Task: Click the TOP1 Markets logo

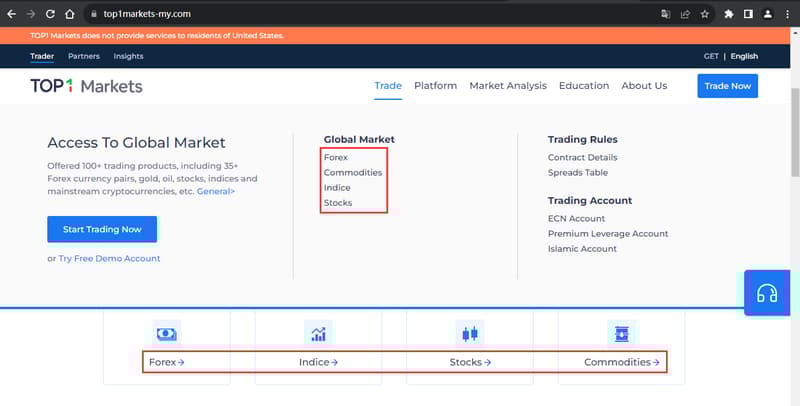Action: pos(86,86)
